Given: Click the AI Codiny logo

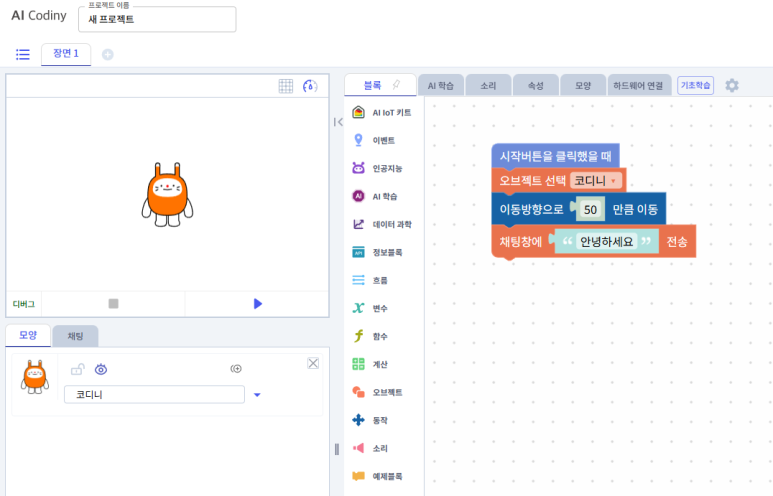Looking at the screenshot, I should tap(39, 15).
